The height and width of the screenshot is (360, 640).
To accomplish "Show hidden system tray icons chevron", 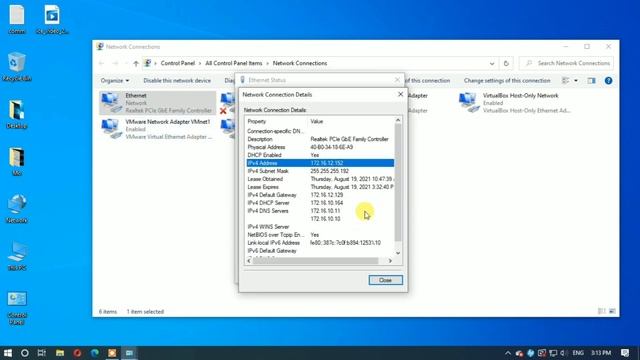I will tap(508, 353).
